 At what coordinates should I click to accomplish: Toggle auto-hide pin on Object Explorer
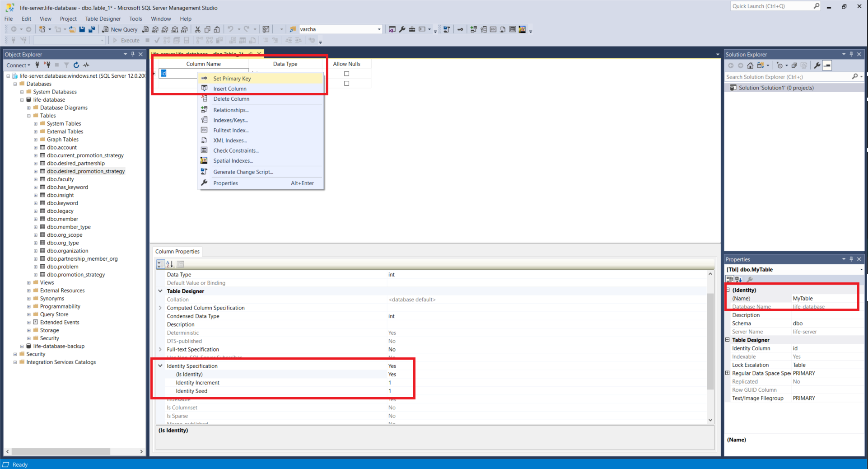(x=133, y=54)
